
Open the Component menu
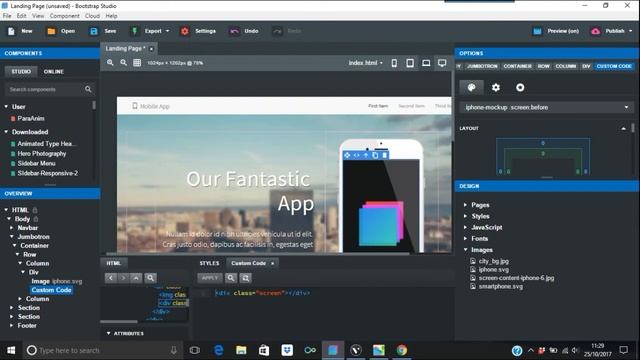64,16
